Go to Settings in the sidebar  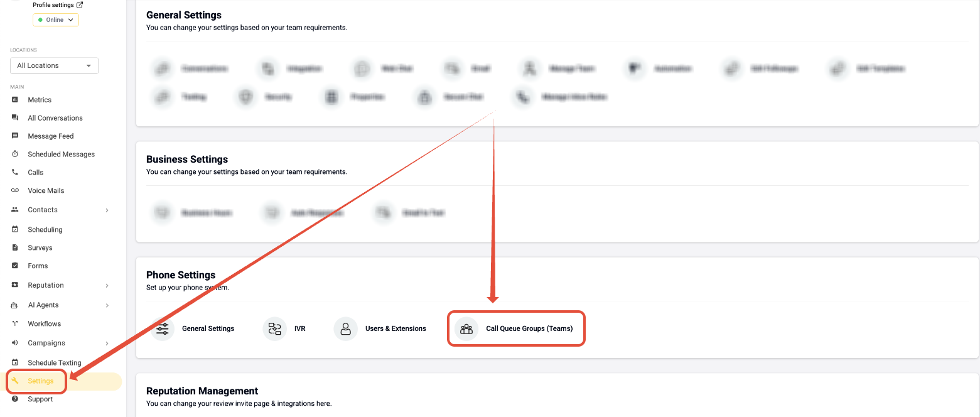pyautogui.click(x=40, y=381)
